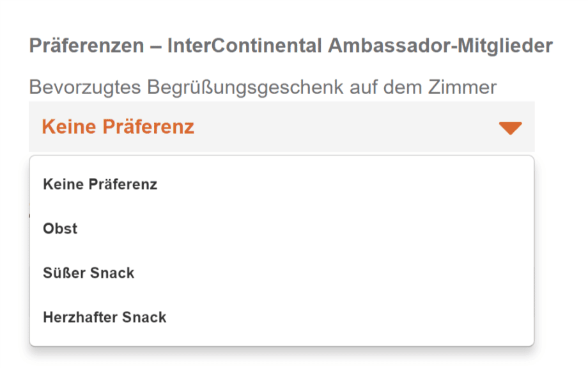
Task: Click the "Ambassador-Mitglieder" text in the heading
Action: click(441, 46)
